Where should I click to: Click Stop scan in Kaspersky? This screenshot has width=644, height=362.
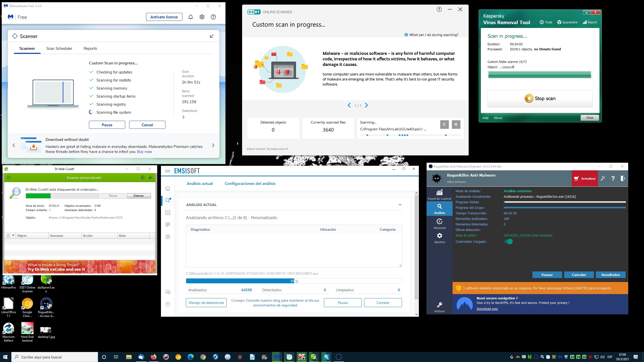click(x=540, y=99)
